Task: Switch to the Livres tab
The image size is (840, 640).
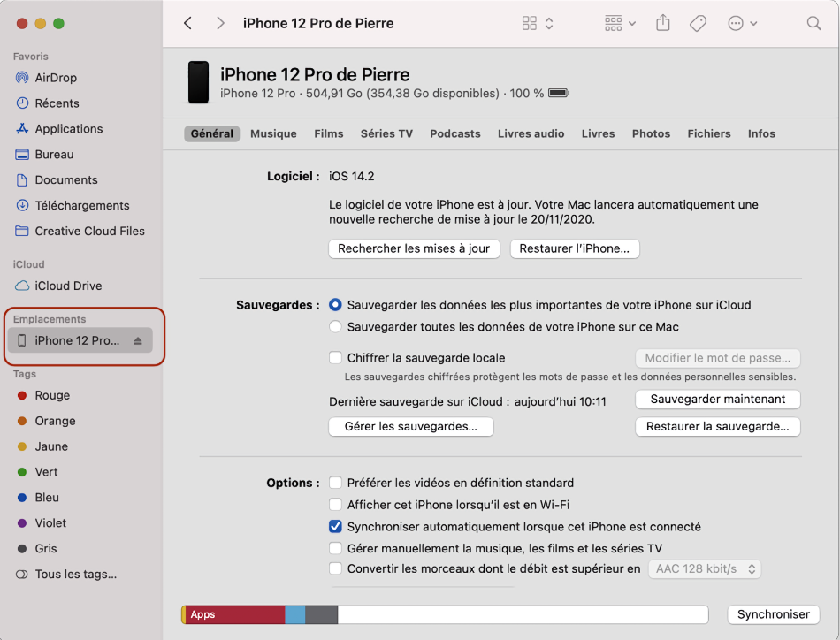Action: point(598,133)
